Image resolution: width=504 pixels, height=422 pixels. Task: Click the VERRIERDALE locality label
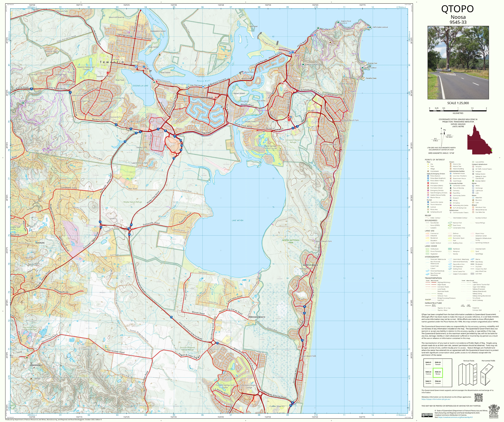(x=36, y=365)
